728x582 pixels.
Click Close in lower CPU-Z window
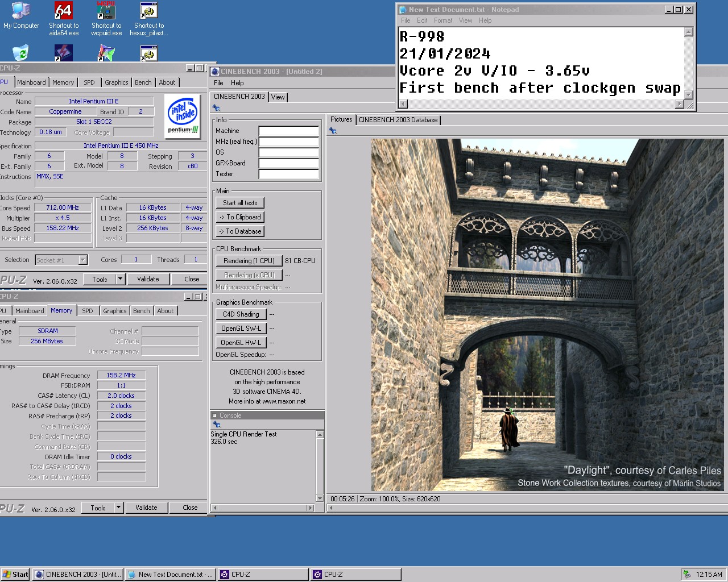(190, 508)
